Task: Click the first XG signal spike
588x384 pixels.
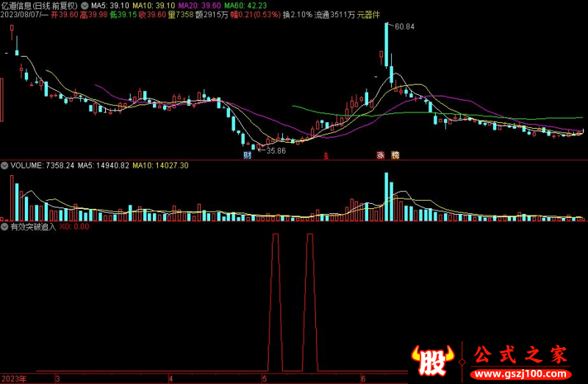Action: 276,302
